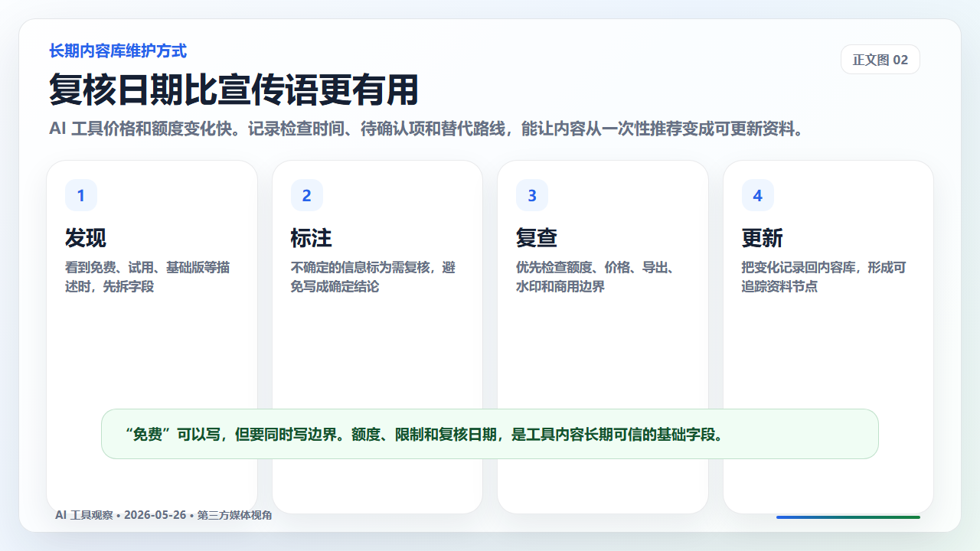
Task: Click the 长期内容库维护方式 subtitle
Action: [x=118, y=51]
